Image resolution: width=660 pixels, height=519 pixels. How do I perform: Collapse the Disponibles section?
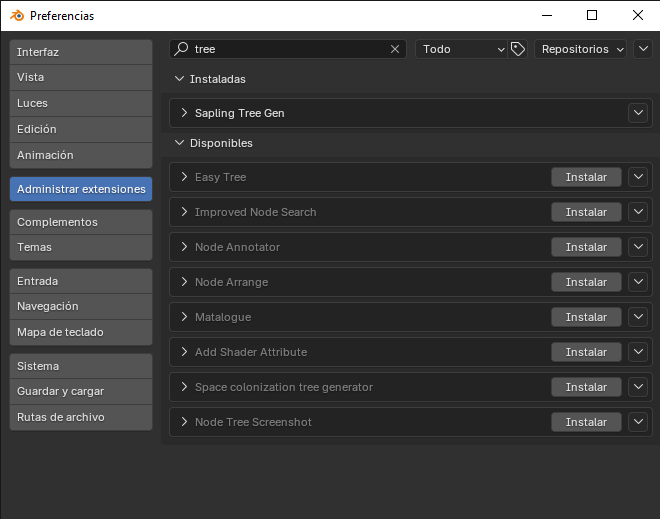pyautogui.click(x=180, y=143)
